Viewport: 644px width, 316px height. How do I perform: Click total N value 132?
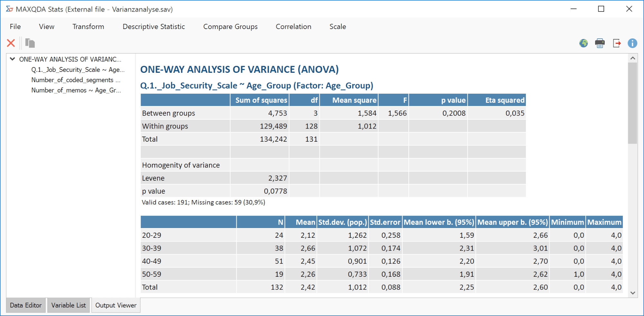point(277,287)
